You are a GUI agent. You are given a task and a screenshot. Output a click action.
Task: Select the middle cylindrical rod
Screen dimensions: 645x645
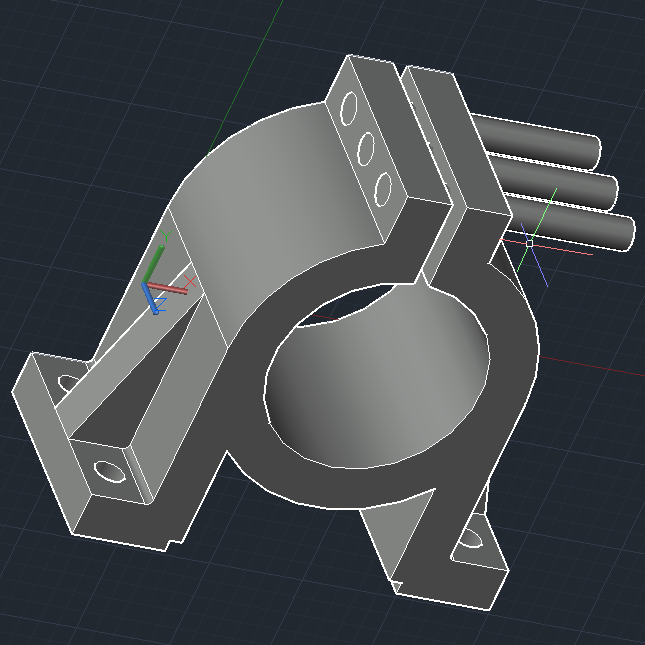[x=553, y=180]
